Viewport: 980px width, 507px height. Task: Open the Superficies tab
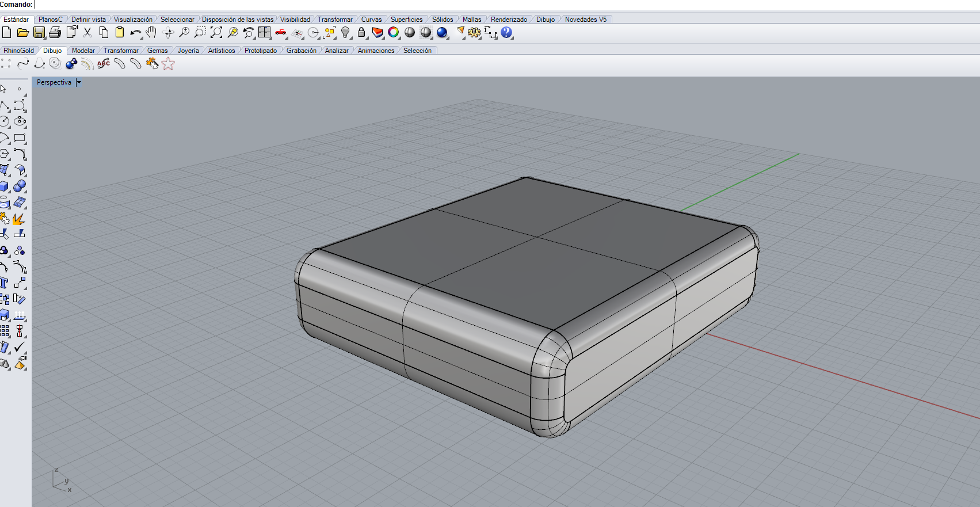[407, 20]
